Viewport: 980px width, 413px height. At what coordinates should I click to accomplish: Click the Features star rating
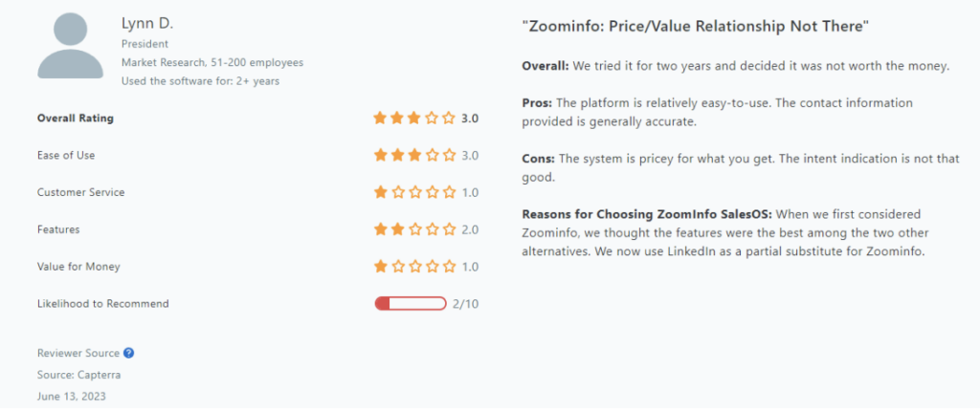tap(414, 229)
